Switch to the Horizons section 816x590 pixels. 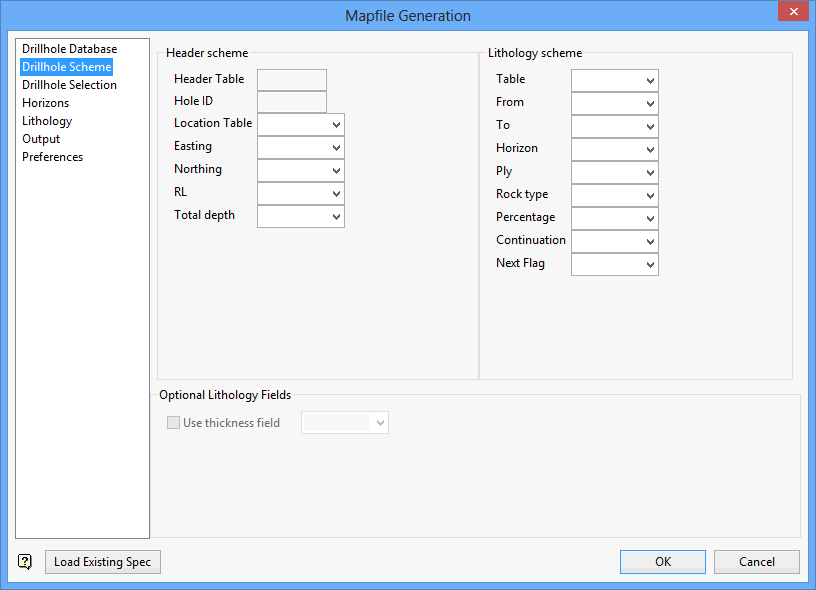coord(46,103)
